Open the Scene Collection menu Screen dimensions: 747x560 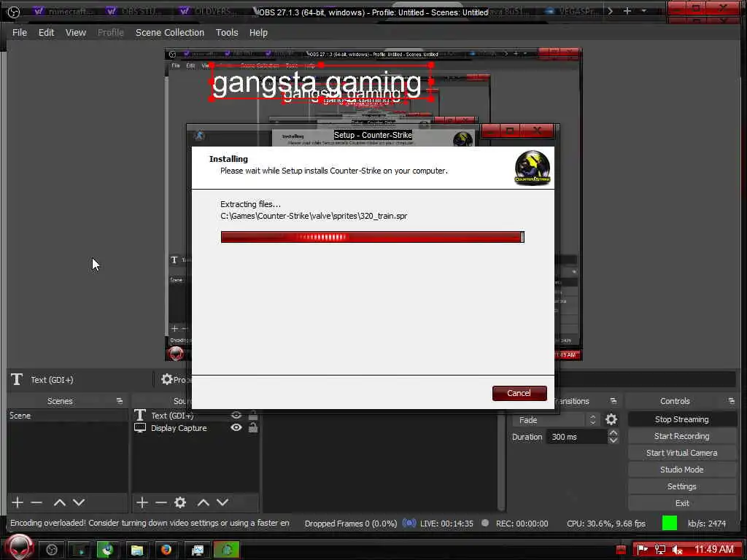169,32
